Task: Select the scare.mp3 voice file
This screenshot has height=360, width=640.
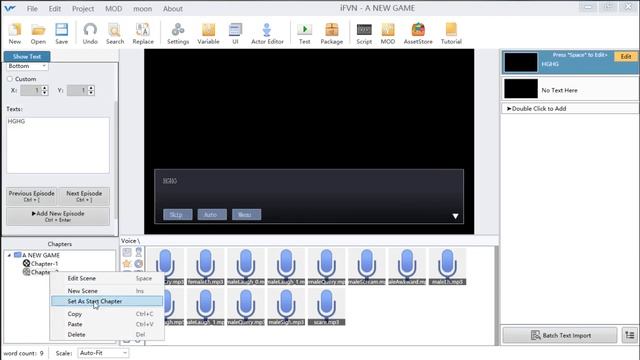Action: tap(327, 307)
